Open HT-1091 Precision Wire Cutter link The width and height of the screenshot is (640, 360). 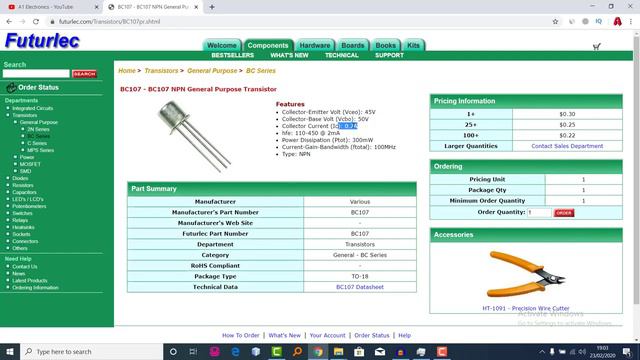coord(526,308)
